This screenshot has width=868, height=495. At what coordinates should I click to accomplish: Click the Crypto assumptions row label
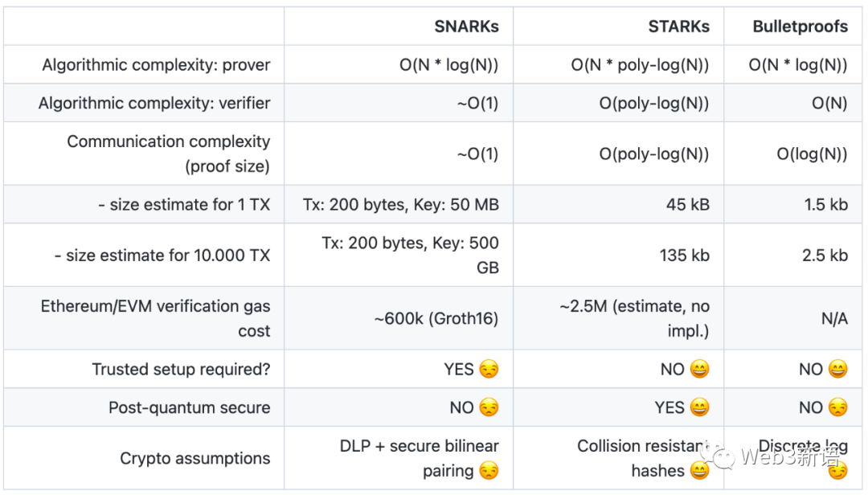(x=194, y=458)
